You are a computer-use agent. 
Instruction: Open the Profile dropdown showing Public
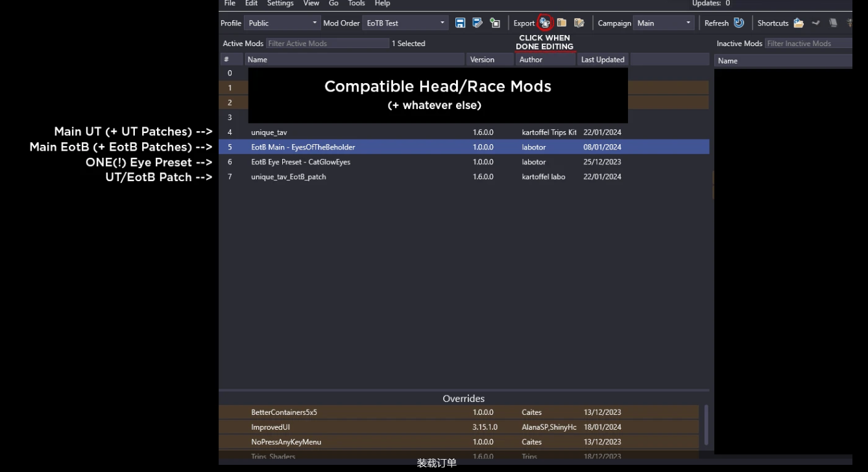[x=283, y=23]
